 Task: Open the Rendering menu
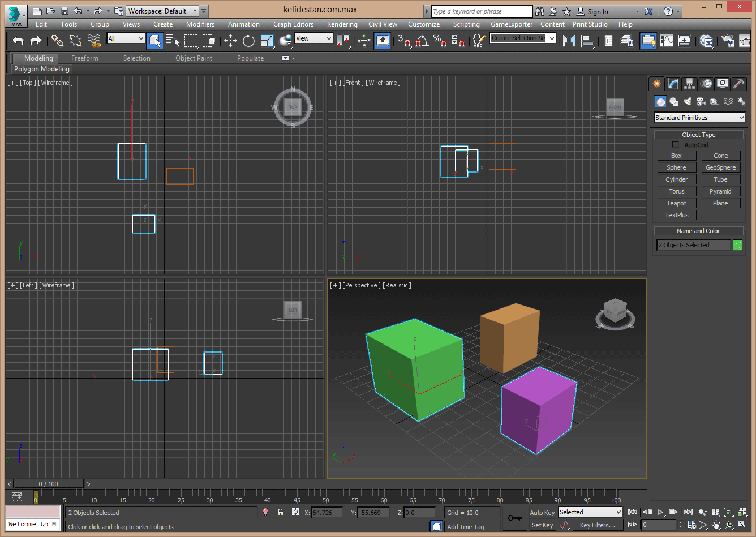pyautogui.click(x=342, y=24)
